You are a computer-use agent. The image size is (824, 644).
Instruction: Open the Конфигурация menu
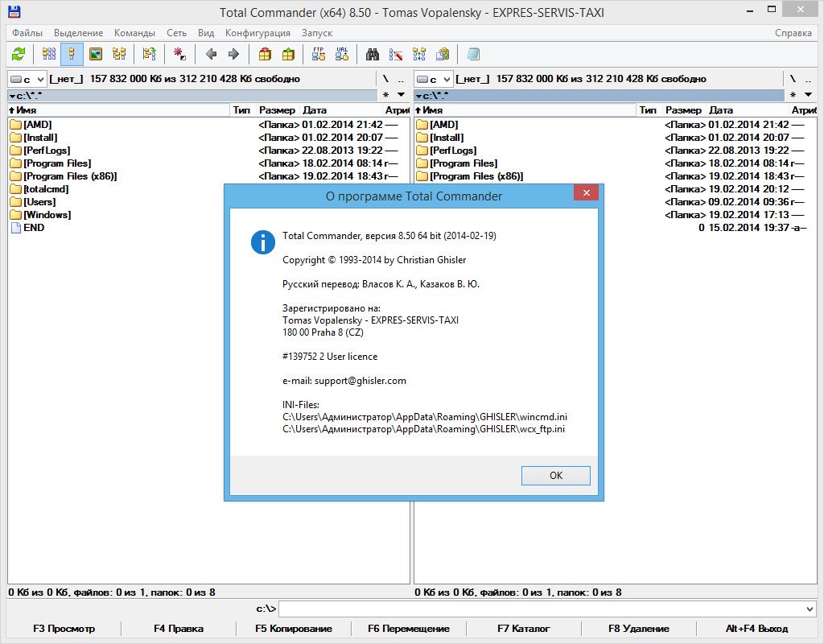[x=257, y=32]
